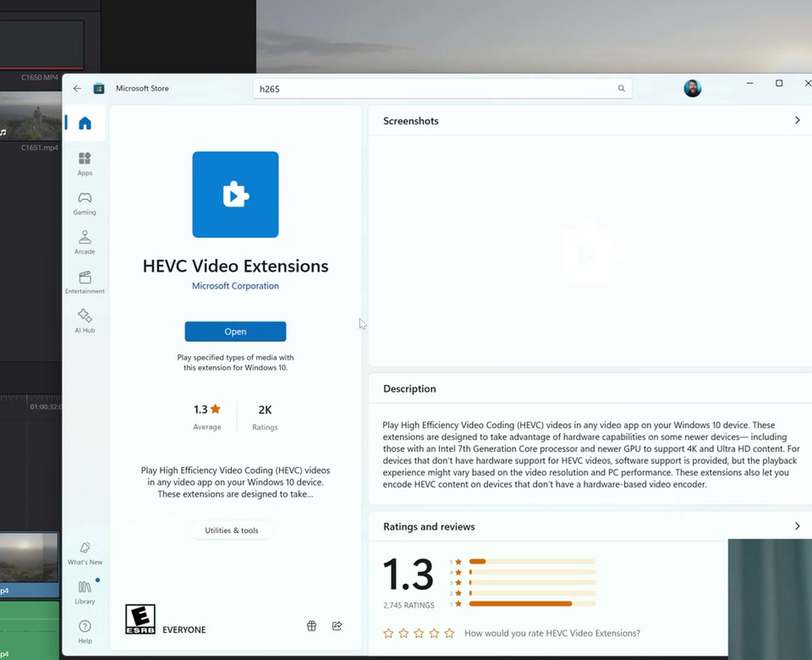Click the h265 search field
812x660 pixels.
[x=442, y=89]
